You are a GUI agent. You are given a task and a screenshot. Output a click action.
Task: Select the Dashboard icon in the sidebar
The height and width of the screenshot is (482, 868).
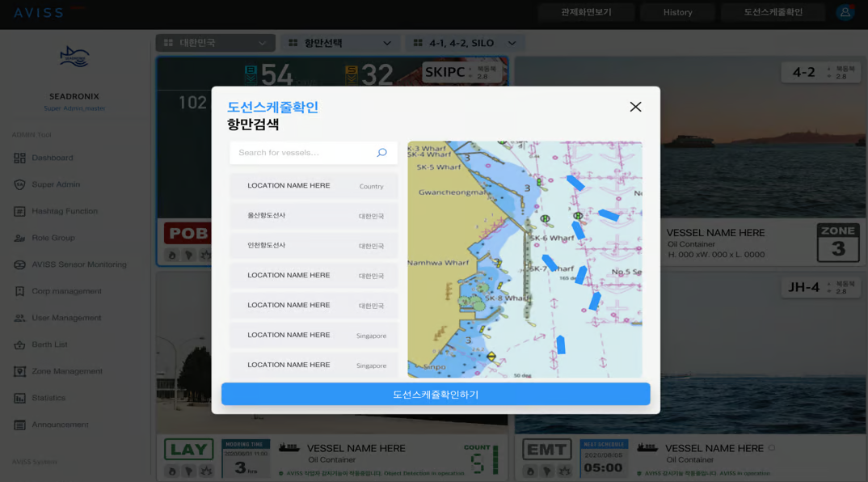(x=20, y=158)
